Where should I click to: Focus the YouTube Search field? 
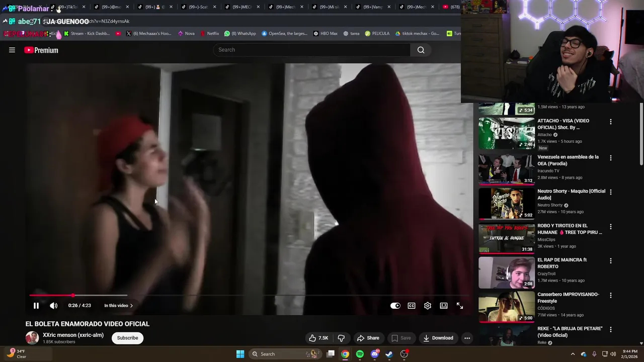[x=312, y=50]
